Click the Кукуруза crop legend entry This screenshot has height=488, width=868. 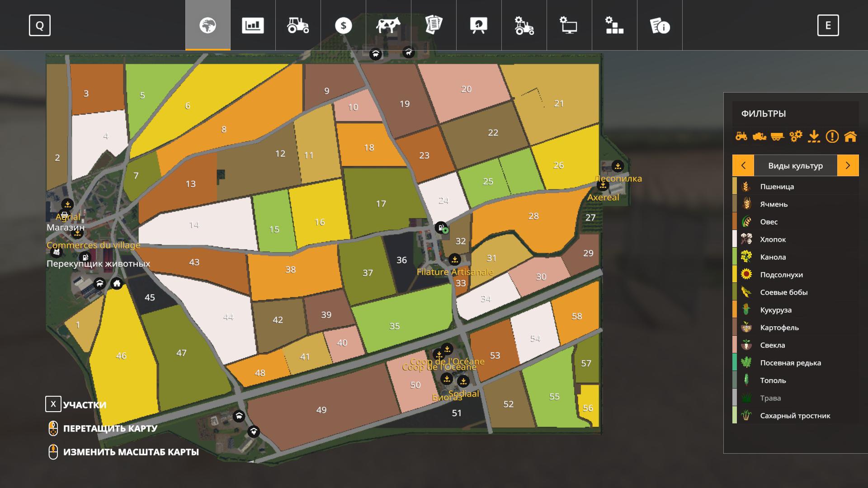(x=775, y=310)
